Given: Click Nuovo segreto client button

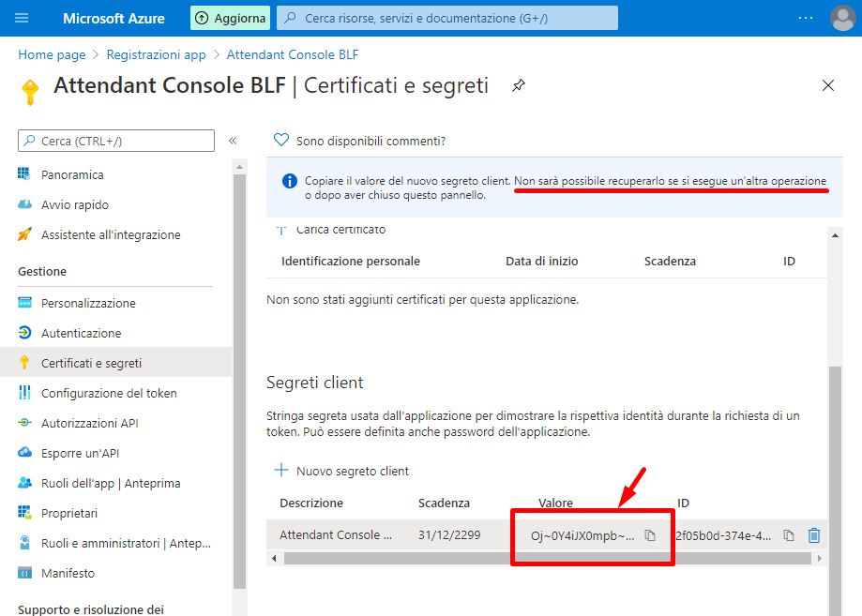Looking at the screenshot, I should point(341,471).
